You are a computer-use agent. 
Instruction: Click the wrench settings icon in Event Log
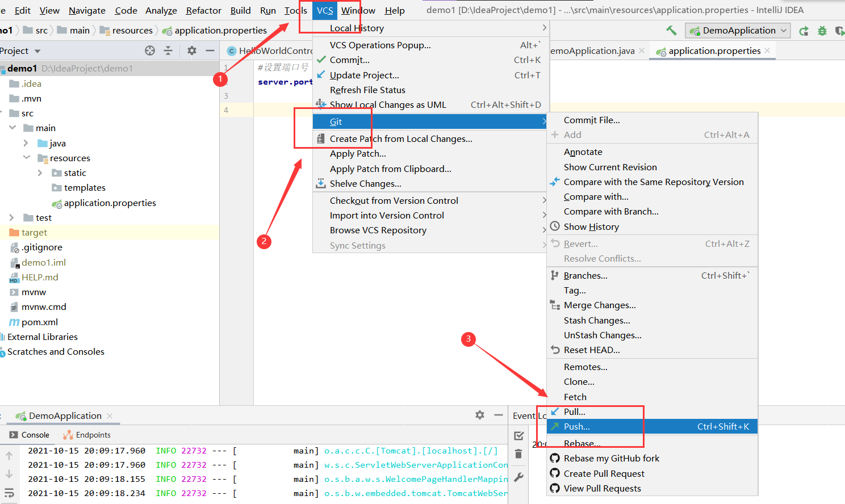coord(518,477)
